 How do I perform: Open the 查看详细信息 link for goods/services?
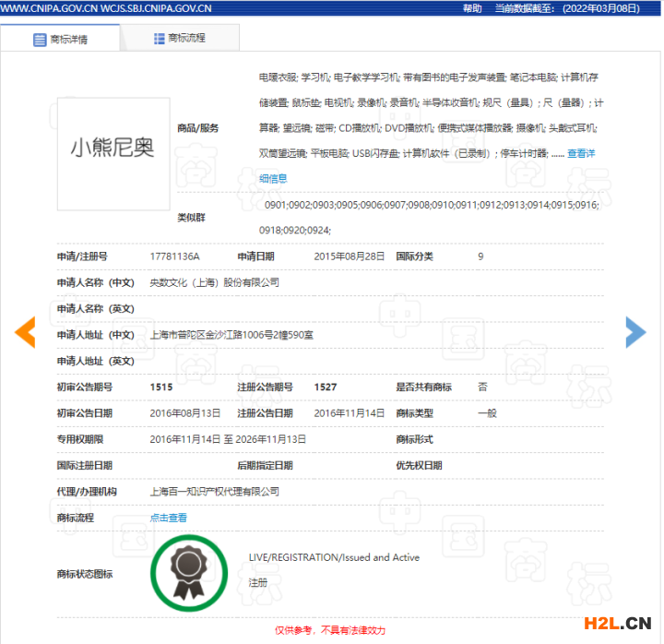click(x=580, y=153)
